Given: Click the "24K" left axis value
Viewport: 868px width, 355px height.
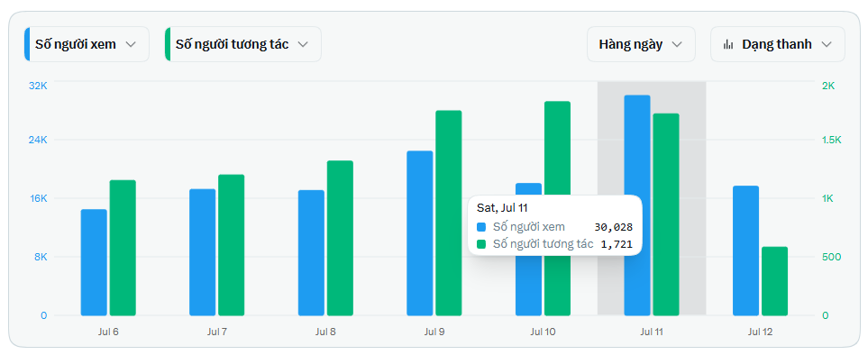Looking at the screenshot, I should coord(38,140).
